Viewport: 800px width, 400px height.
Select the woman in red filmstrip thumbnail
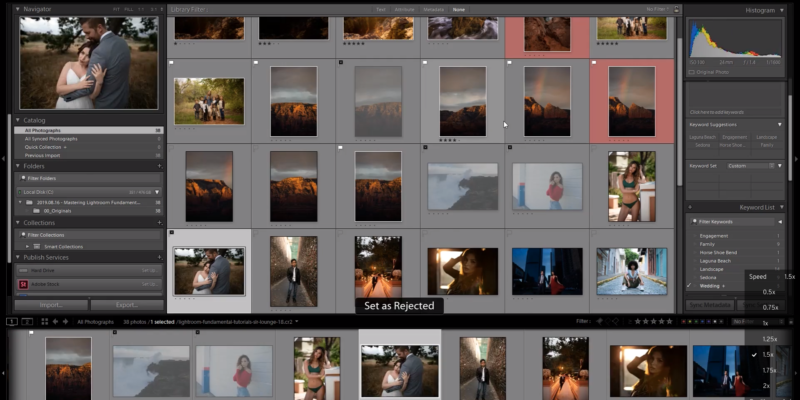coord(234,372)
